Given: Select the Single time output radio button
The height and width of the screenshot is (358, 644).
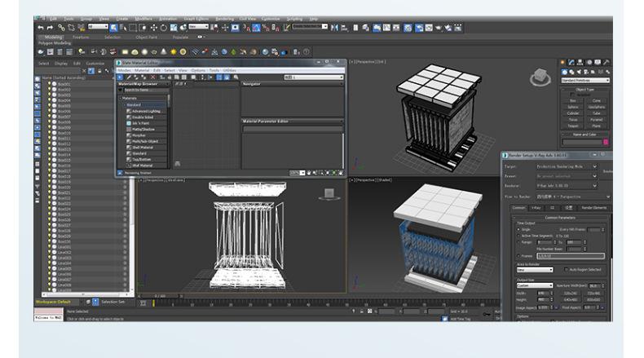Looking at the screenshot, I should [517, 230].
